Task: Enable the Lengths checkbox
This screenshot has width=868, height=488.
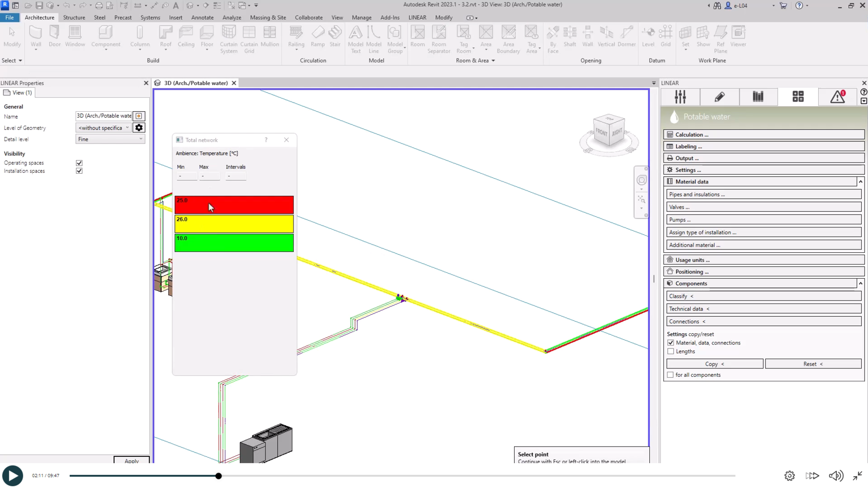Action: [x=671, y=351]
